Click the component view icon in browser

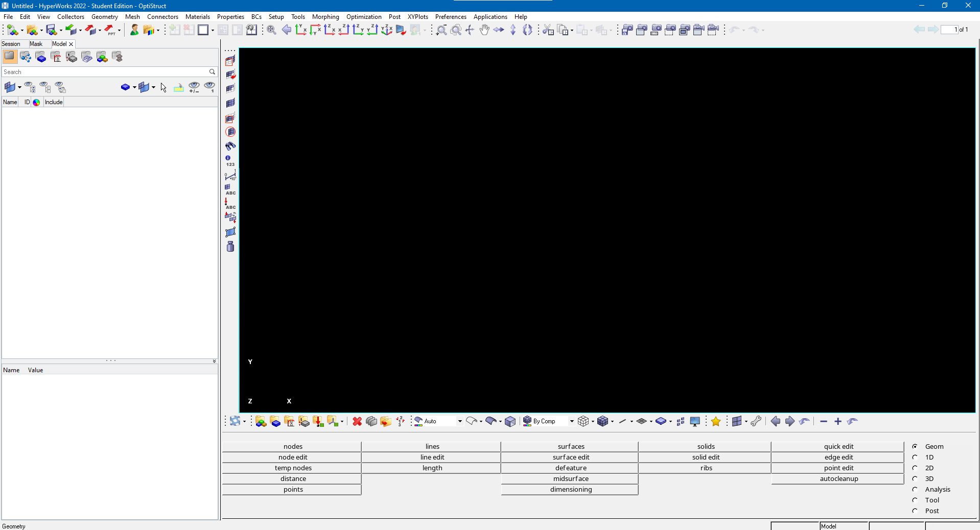41,57
